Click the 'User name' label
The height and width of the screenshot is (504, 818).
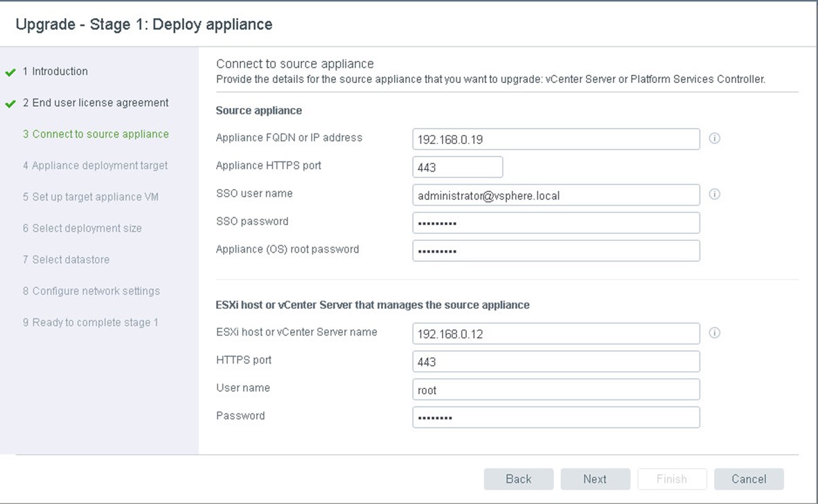coord(243,388)
